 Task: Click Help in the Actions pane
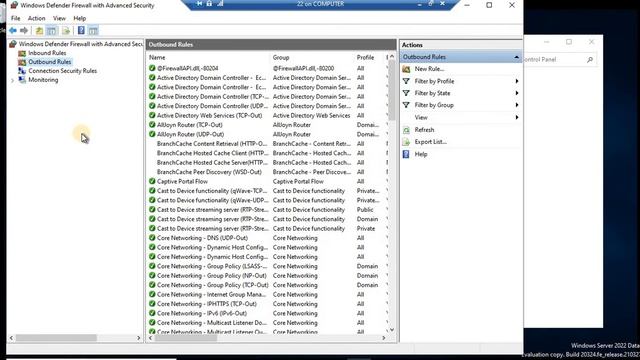(421, 154)
